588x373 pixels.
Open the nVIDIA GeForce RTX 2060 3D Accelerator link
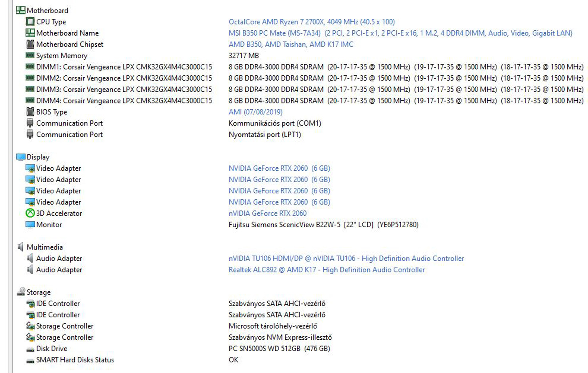click(x=268, y=213)
